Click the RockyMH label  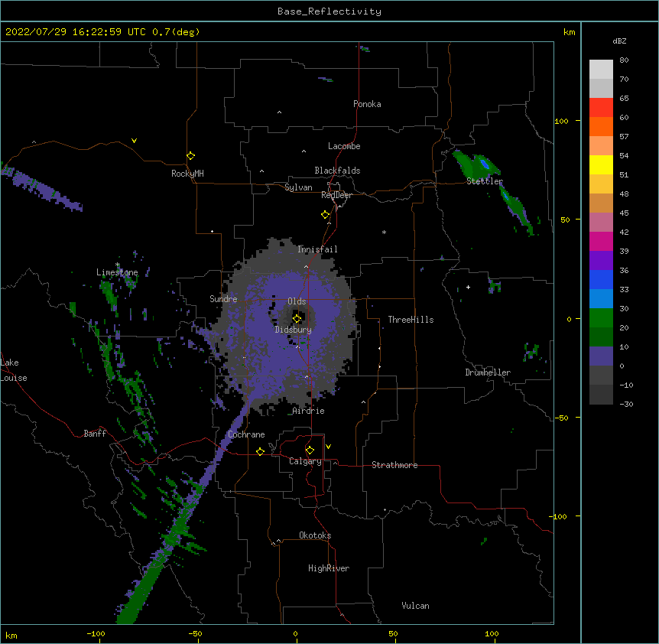click(187, 174)
